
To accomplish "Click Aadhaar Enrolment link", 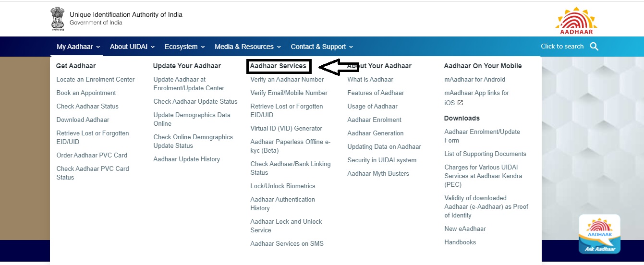I will [x=375, y=120].
